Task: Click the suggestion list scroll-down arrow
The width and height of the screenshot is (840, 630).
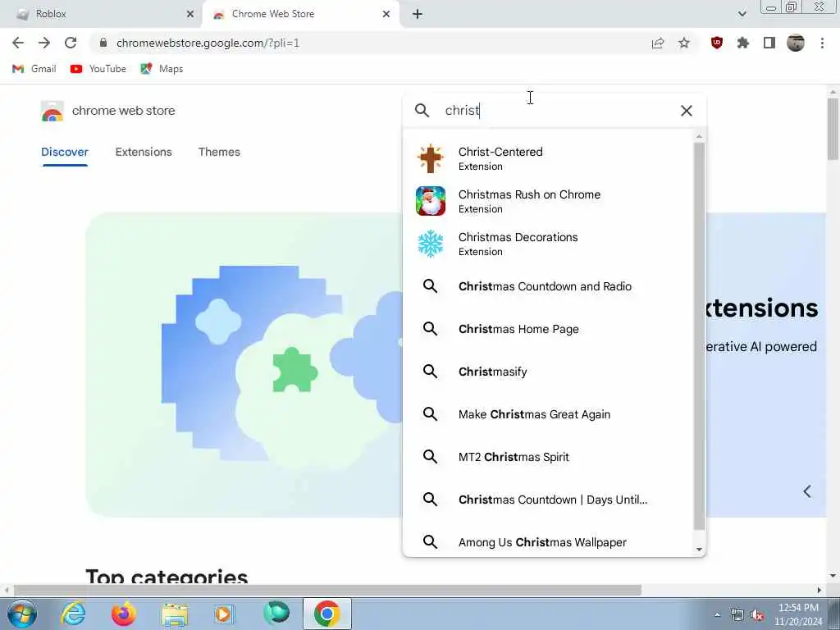Action: coord(699,549)
